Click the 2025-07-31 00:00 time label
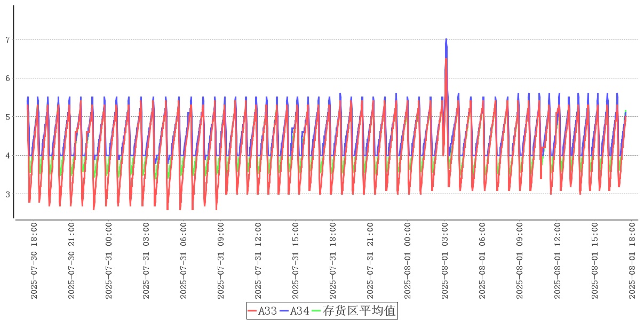The image size is (644, 320). (x=109, y=261)
